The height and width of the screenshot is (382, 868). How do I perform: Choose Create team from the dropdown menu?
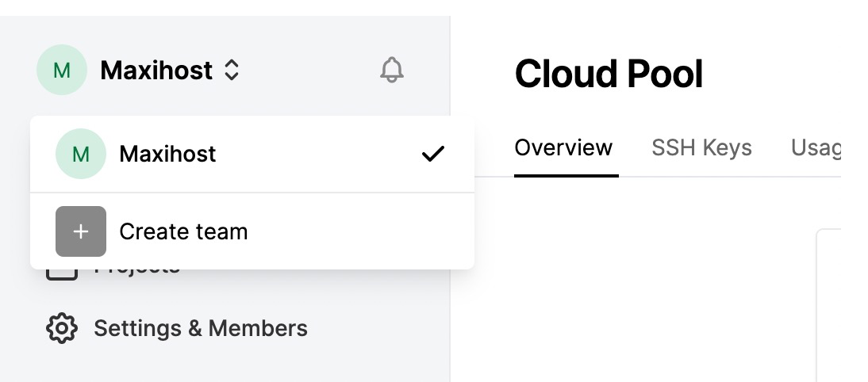(252, 231)
